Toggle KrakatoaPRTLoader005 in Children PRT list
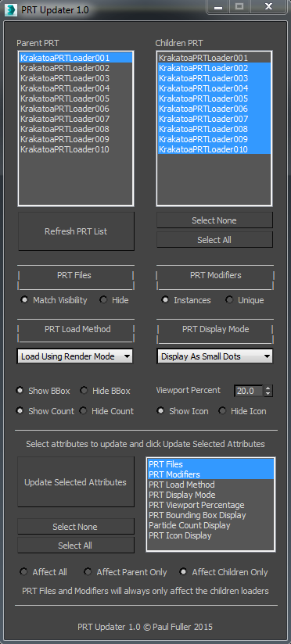This screenshot has height=644, width=291. point(214,98)
